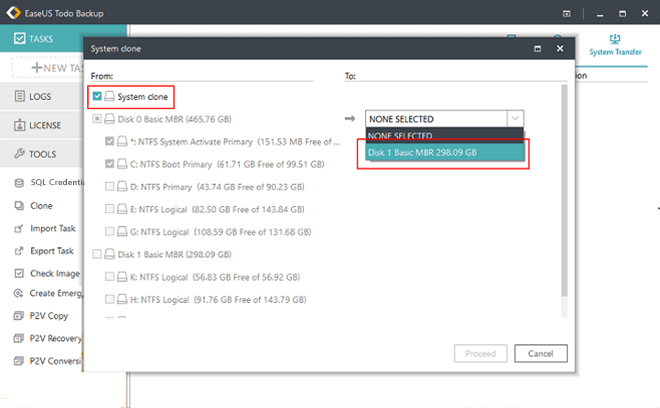Close the System clone dialog
The height and width of the screenshot is (408, 660).
click(560, 48)
